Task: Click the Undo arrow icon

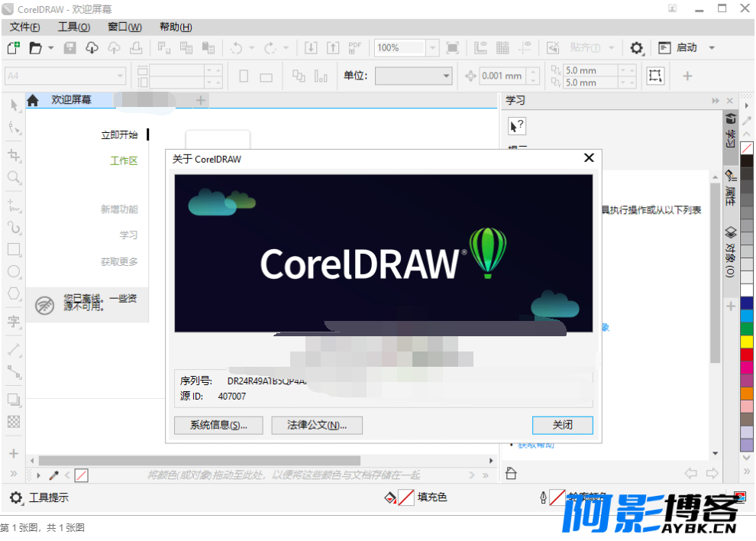Action: 236,48
